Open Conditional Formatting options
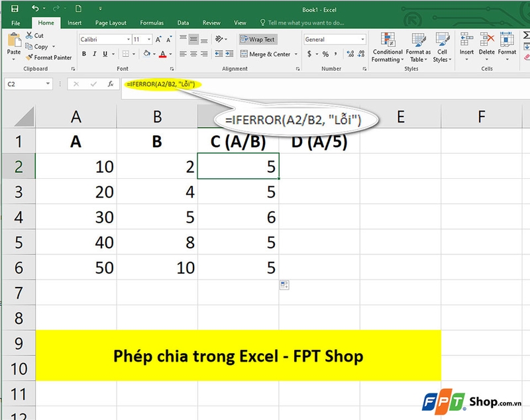Image resolution: width=530 pixels, height=420 pixels. point(388,46)
